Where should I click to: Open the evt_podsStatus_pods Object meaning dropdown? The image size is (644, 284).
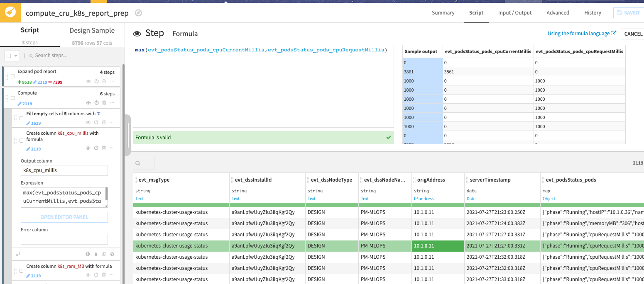[550, 199]
